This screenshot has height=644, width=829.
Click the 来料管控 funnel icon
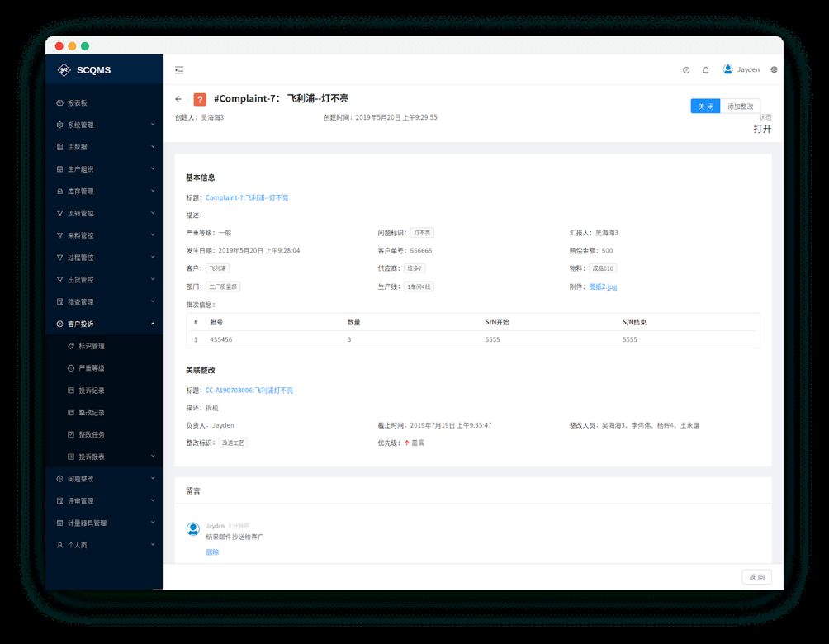[x=59, y=236]
